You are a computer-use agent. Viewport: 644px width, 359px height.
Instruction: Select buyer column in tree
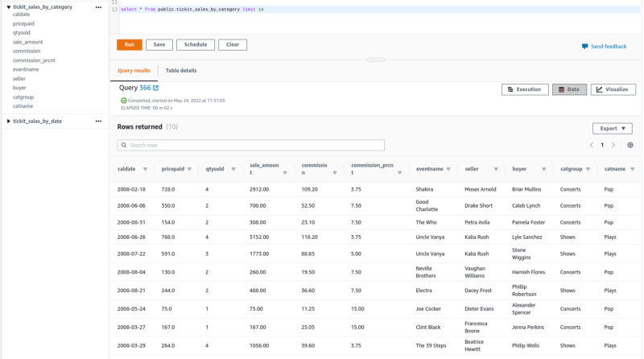click(x=19, y=88)
